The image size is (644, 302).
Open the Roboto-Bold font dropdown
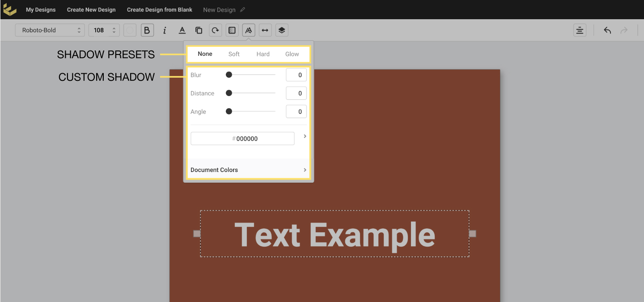[50, 30]
